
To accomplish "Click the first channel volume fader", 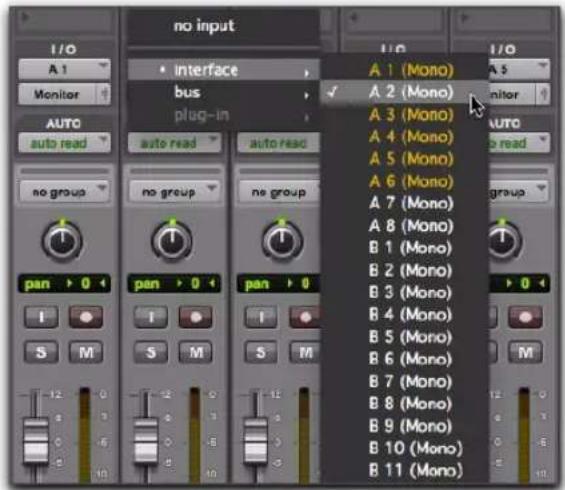I will [36, 440].
